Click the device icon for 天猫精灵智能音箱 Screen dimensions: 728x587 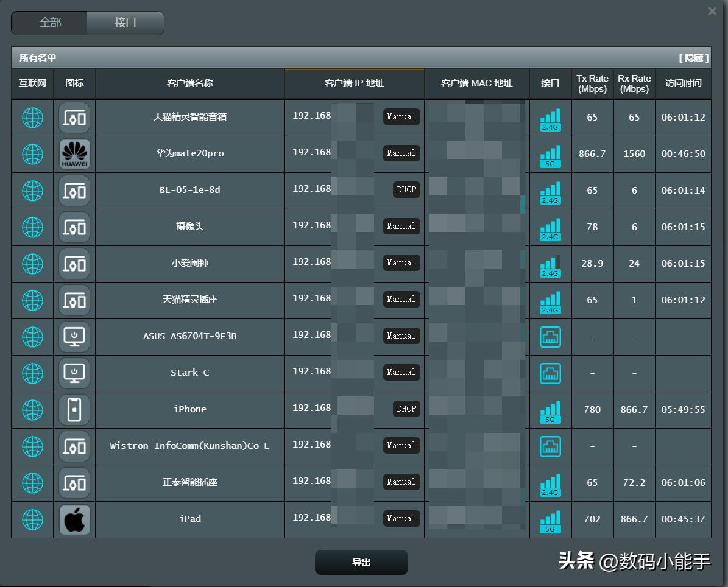point(75,118)
